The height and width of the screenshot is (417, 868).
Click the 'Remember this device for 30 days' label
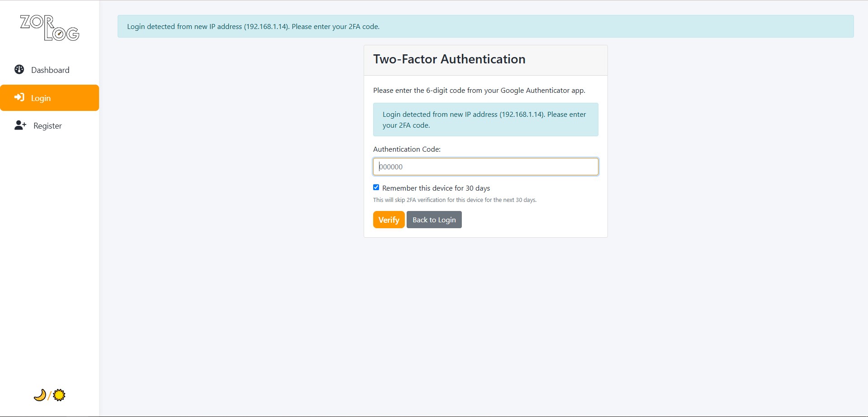tap(436, 188)
